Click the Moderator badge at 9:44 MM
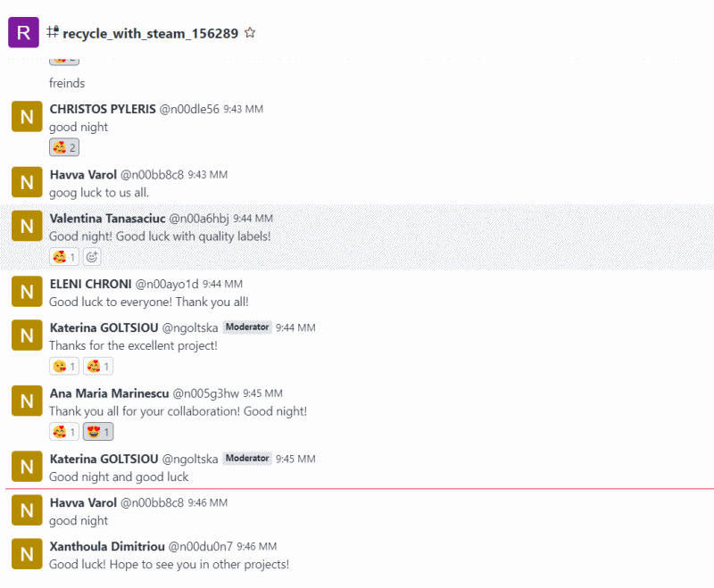 tap(247, 327)
